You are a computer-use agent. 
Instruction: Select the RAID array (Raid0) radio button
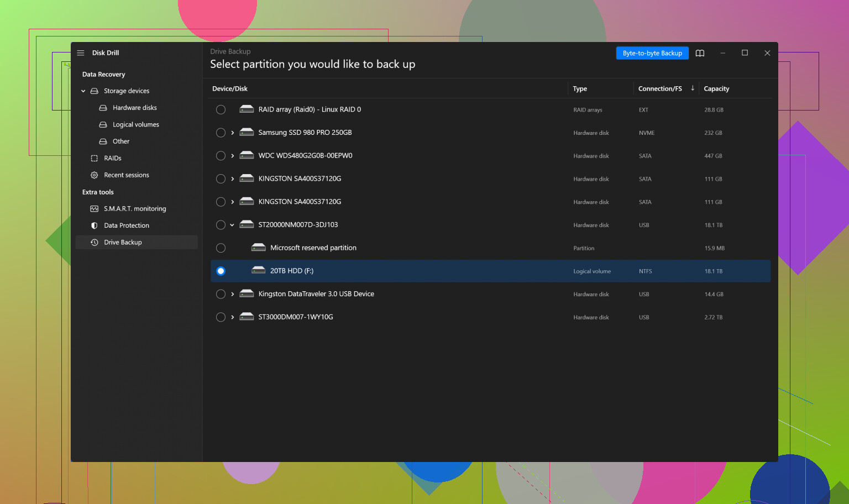pos(221,110)
